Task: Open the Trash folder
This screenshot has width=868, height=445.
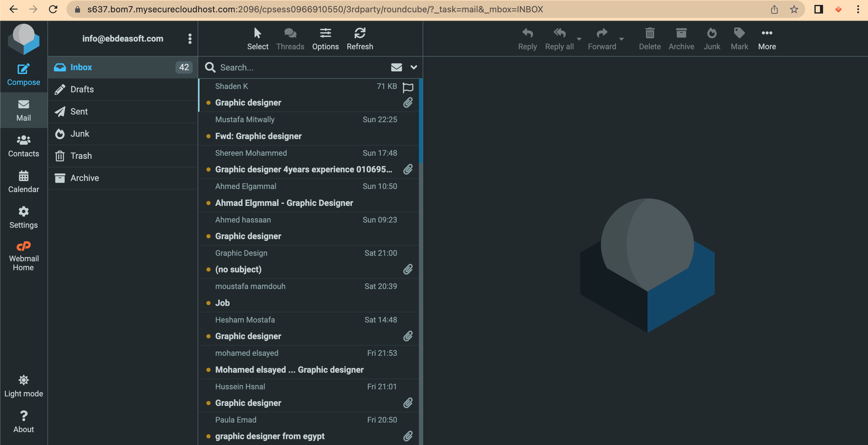Action: [81, 156]
